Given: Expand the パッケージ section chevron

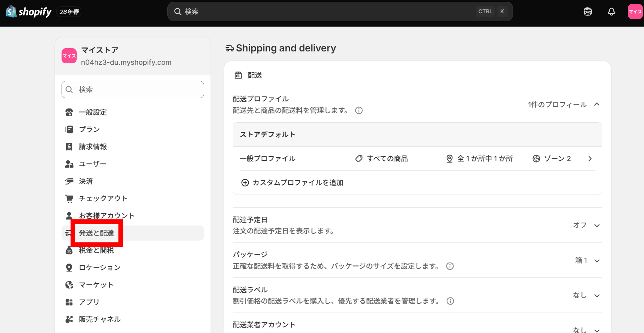Looking at the screenshot, I should (x=597, y=261).
